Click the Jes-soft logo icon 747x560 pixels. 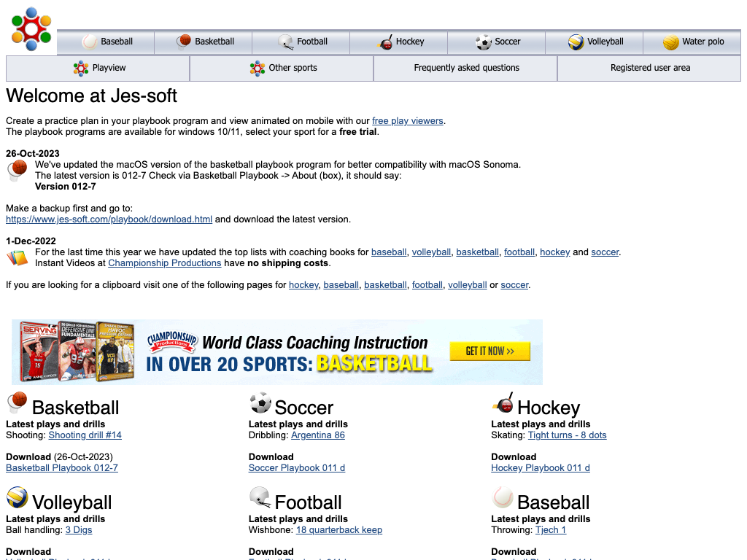coord(31,29)
